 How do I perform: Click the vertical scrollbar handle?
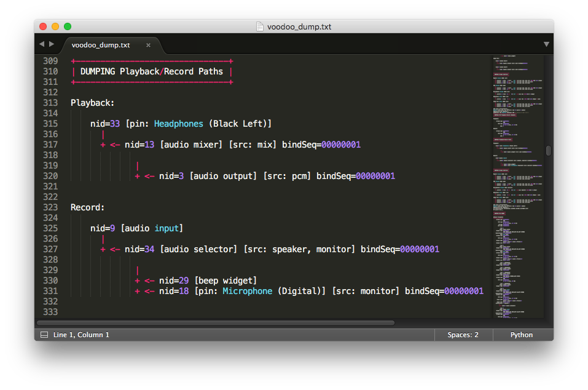pyautogui.click(x=549, y=151)
